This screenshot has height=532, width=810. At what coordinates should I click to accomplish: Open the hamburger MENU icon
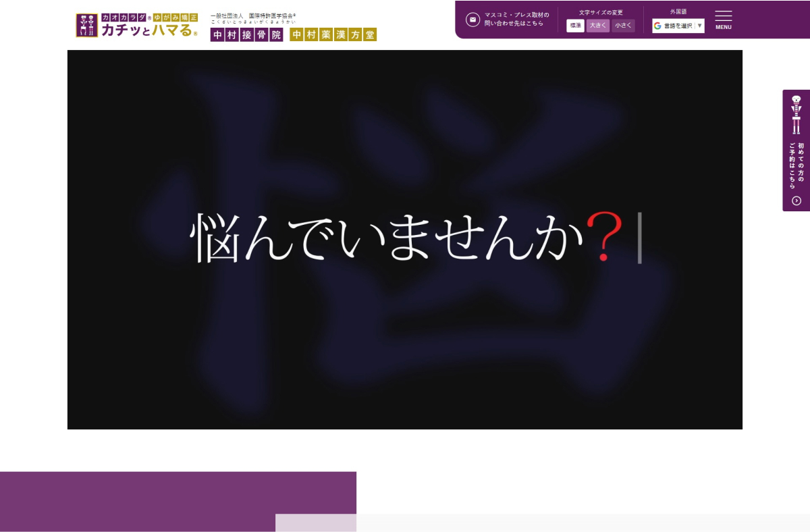(x=723, y=16)
